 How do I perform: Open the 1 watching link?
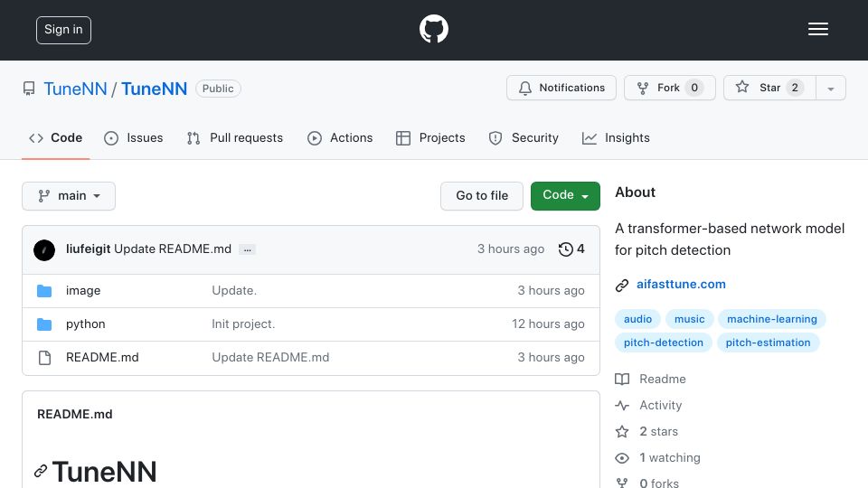(x=670, y=457)
